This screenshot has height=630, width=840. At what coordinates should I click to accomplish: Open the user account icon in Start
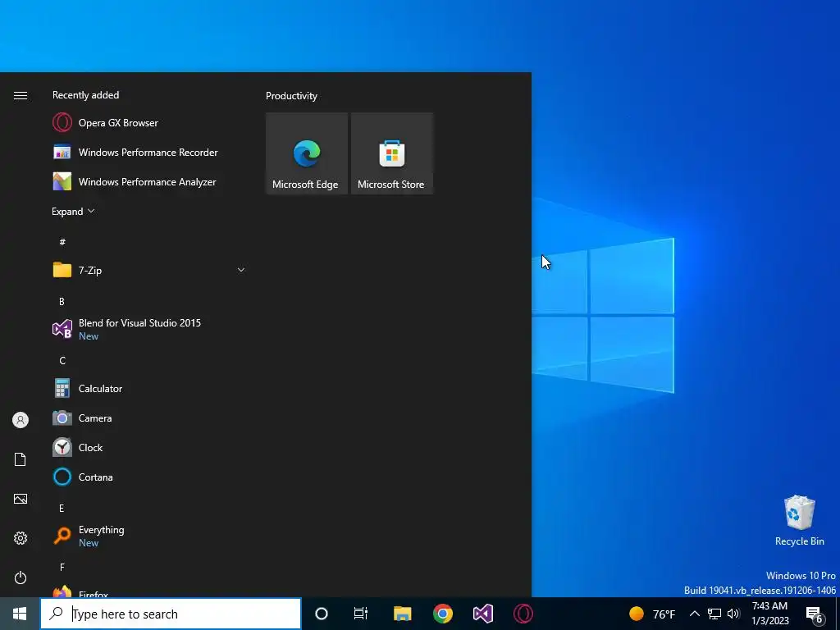(x=21, y=420)
